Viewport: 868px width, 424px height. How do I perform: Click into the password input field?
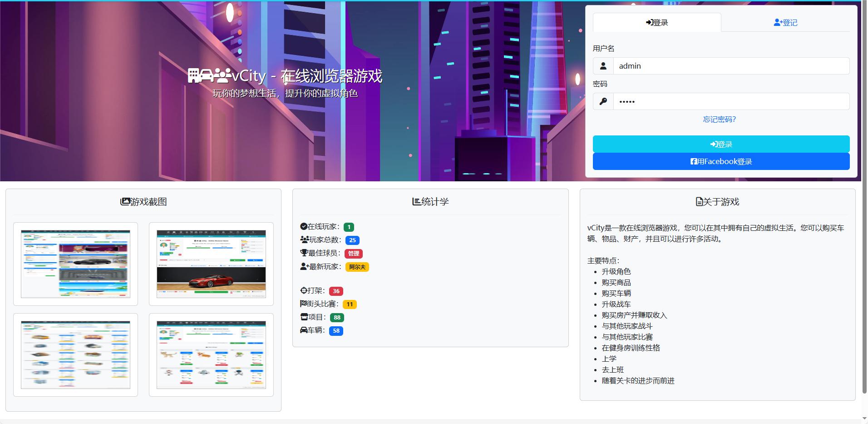point(731,101)
